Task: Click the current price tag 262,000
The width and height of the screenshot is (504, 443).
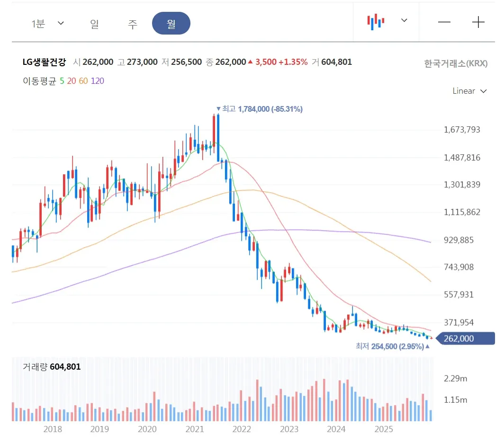Action: point(466,338)
